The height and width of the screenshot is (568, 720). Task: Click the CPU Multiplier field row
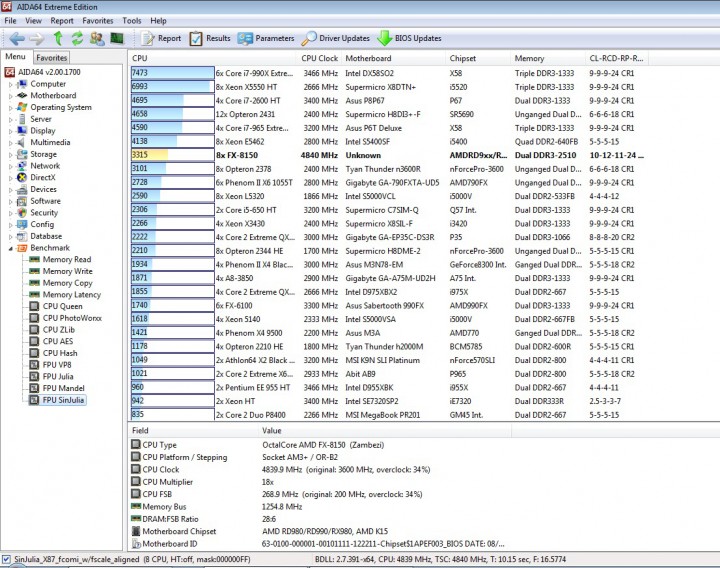pos(321,482)
